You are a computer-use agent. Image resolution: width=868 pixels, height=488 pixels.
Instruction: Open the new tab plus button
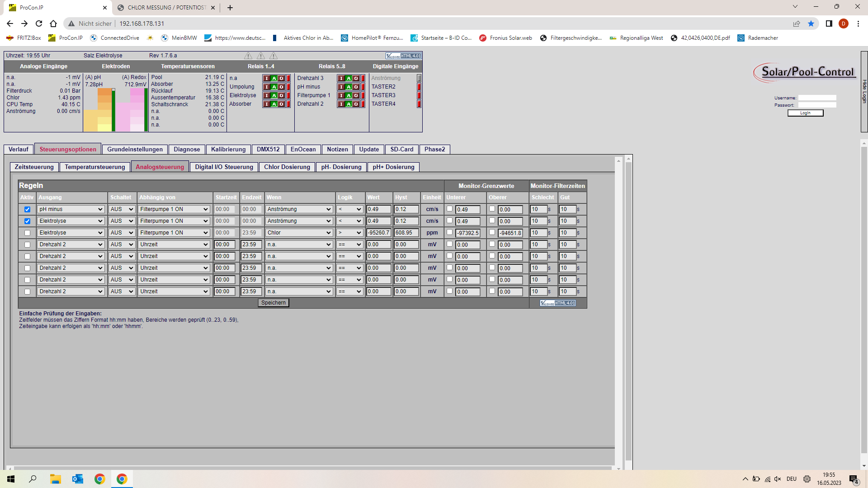click(x=230, y=8)
